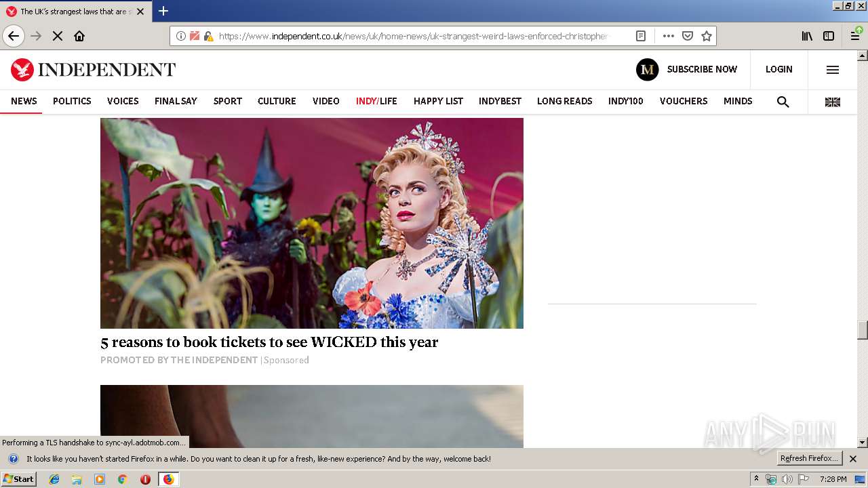The image size is (868, 488).
Task: Click the forward navigation arrow
Action: pyautogui.click(x=36, y=36)
